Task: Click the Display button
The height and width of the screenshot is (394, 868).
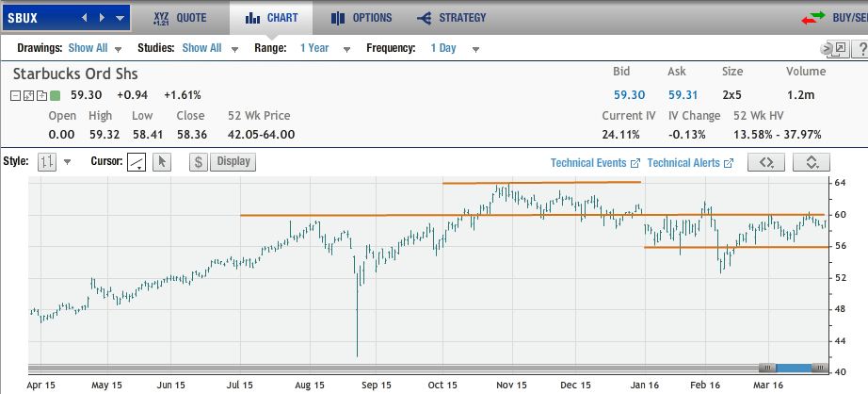Action: pyautogui.click(x=233, y=162)
